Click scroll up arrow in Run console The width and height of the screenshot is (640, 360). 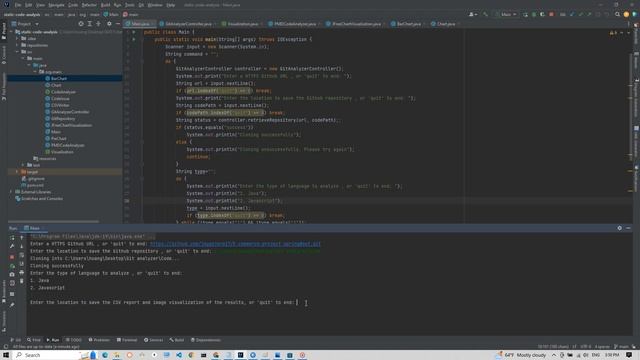click(x=22, y=238)
